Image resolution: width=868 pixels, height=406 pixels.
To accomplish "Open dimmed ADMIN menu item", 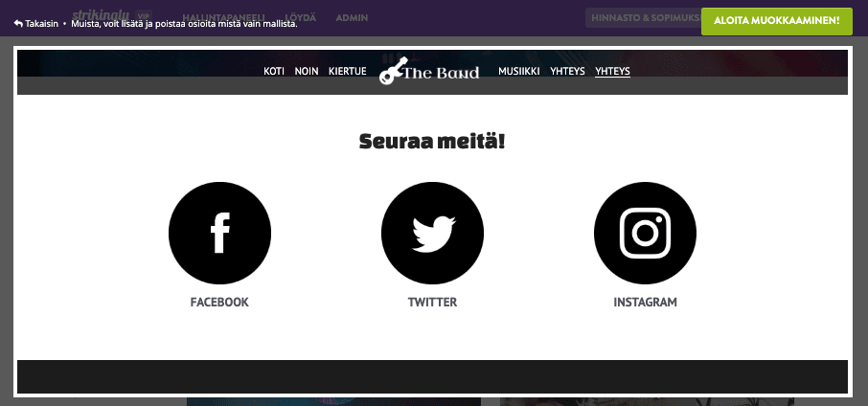I will (x=352, y=17).
